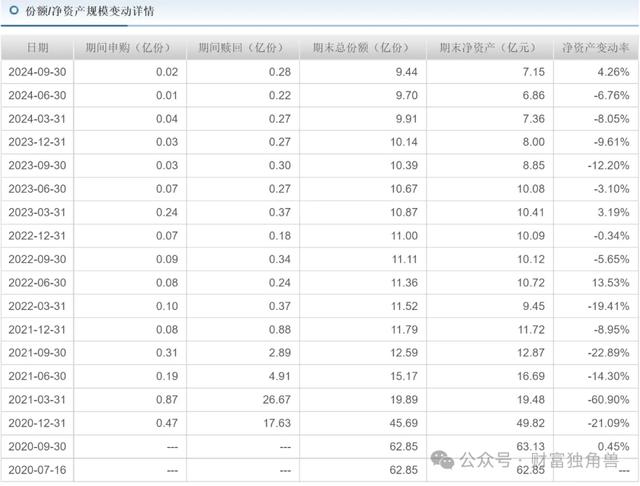Click the 期末净资产（亿元） column header
This screenshot has width=640, height=486.
pos(488,48)
